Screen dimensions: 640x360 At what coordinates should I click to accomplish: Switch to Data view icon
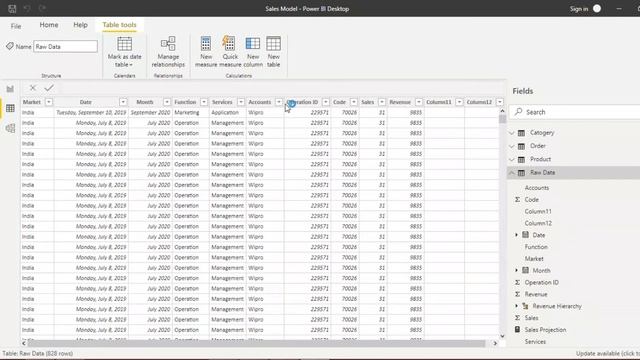pos(10,108)
